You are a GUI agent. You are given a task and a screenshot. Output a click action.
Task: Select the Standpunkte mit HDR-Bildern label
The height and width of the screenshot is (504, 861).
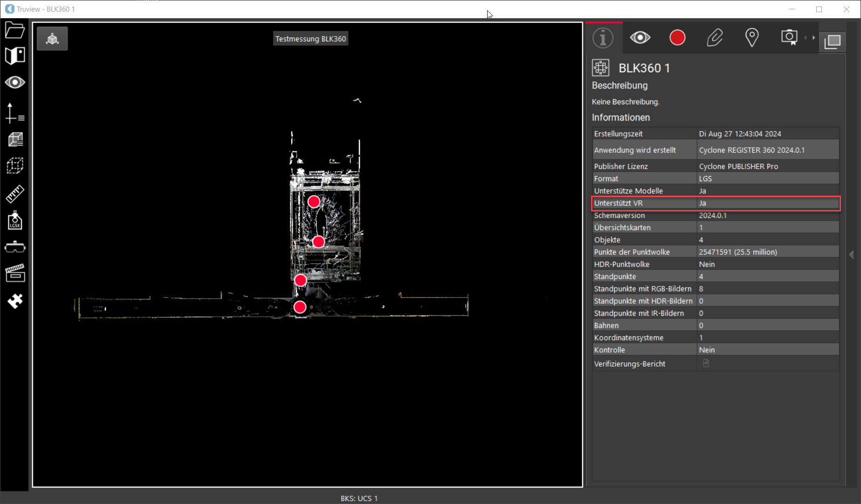[643, 301]
